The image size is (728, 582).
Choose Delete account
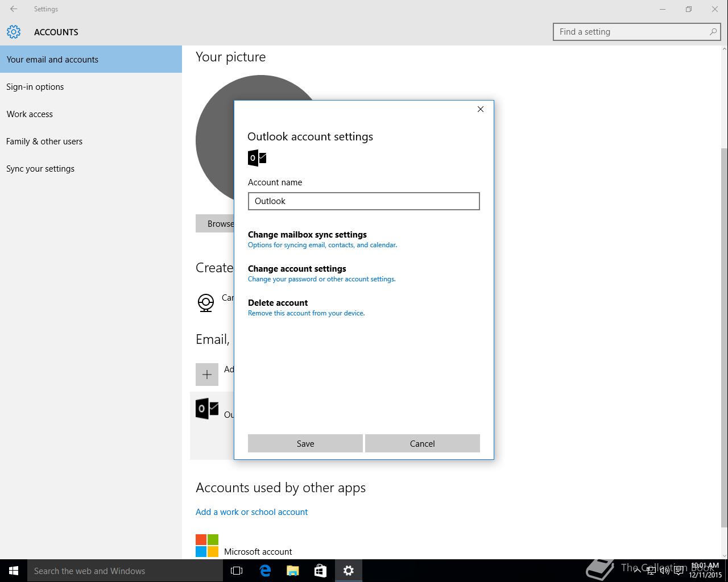[x=306, y=307]
